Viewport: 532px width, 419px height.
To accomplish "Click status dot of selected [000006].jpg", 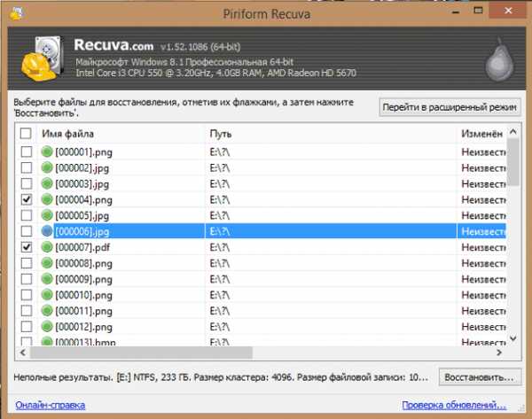I will point(47,231).
